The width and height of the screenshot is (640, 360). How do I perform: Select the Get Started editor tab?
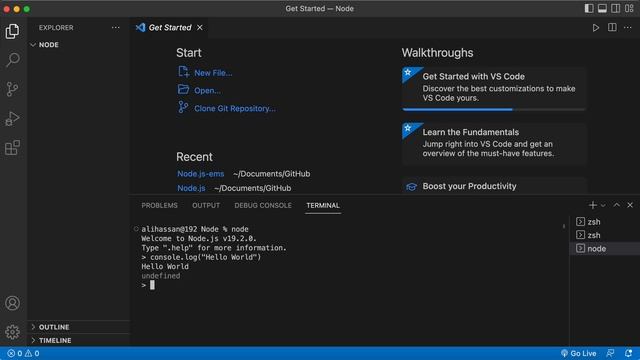[169, 27]
